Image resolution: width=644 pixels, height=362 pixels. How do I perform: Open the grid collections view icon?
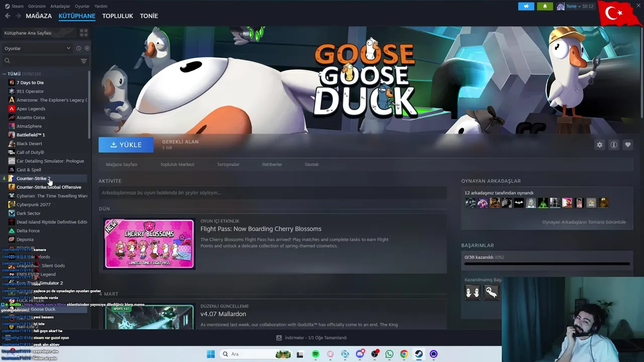[84, 33]
